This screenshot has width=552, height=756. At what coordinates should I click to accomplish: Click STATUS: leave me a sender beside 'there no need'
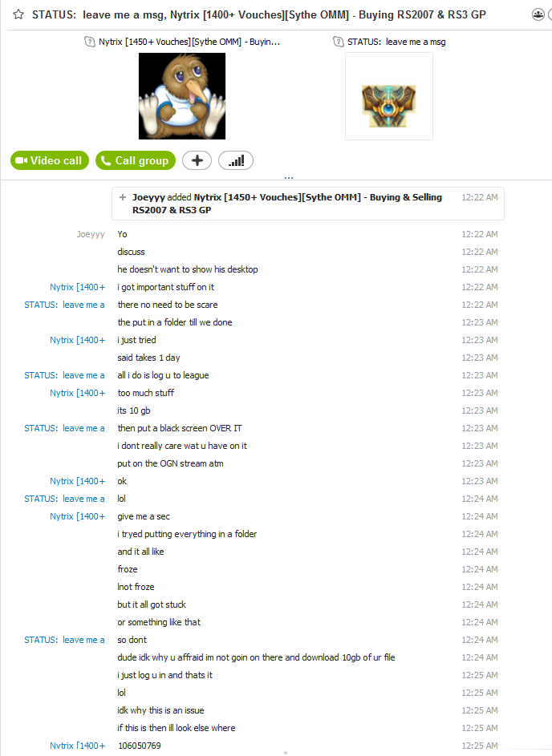click(x=64, y=305)
